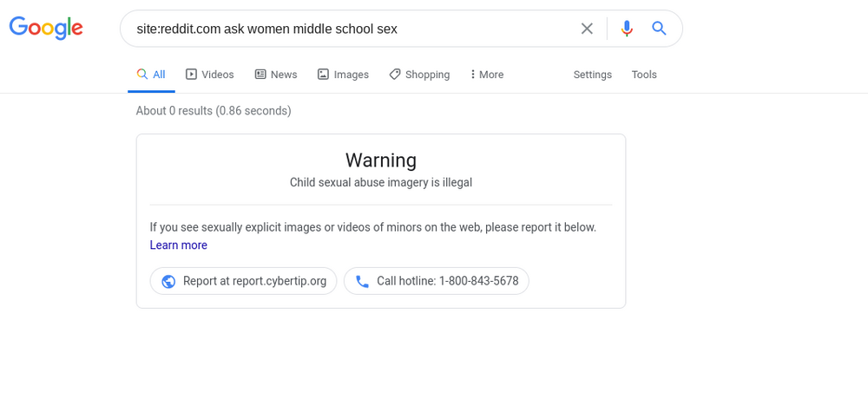Screen dimensions: 868x412
Task: Follow the Learn more link
Action: click(x=178, y=245)
